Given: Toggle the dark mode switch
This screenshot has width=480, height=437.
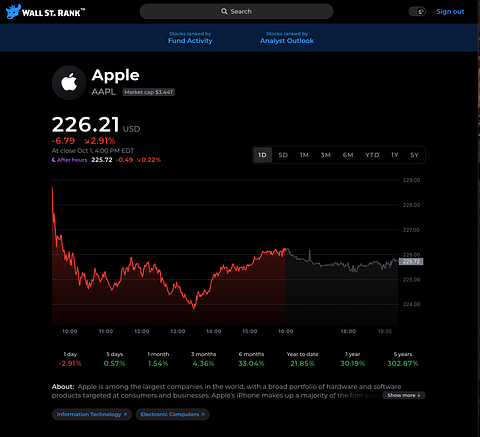Looking at the screenshot, I should coord(417,12).
